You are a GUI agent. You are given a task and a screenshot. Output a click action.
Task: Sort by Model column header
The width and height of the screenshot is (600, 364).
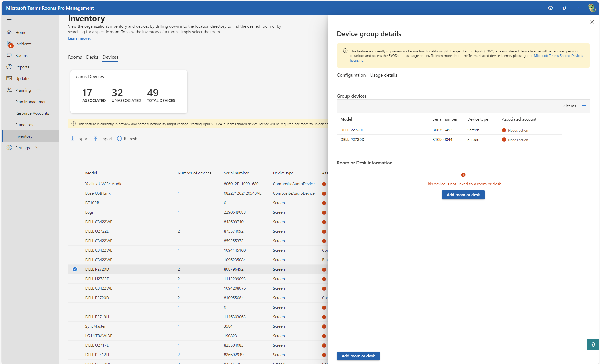91,173
